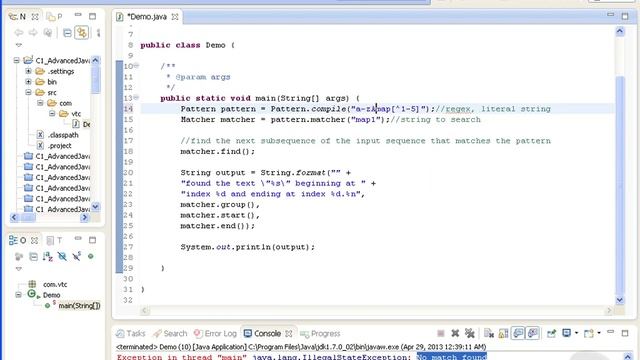Click the Open Console icon
The width and height of the screenshot is (640, 360).
tap(589, 333)
